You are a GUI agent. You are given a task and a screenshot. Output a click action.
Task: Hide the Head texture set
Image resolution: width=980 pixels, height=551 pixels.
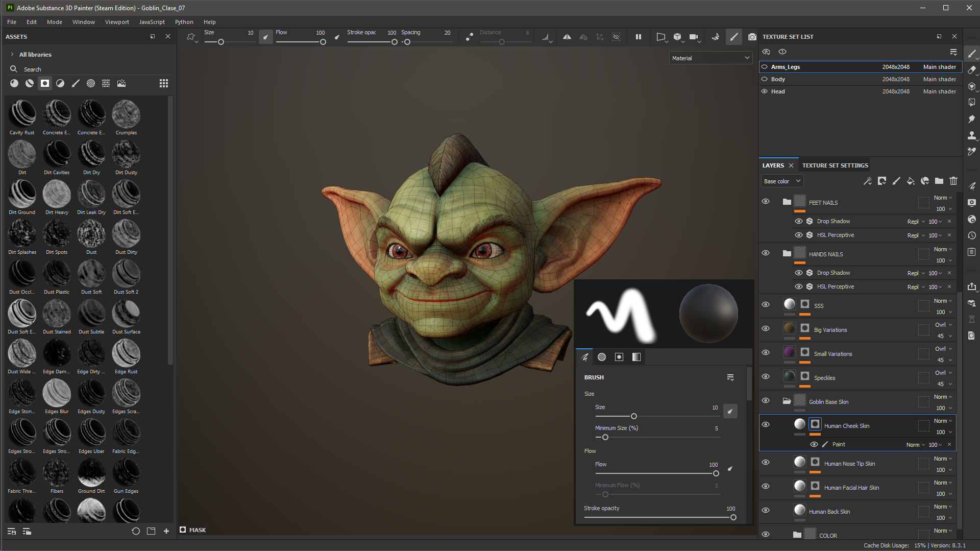tap(764, 91)
